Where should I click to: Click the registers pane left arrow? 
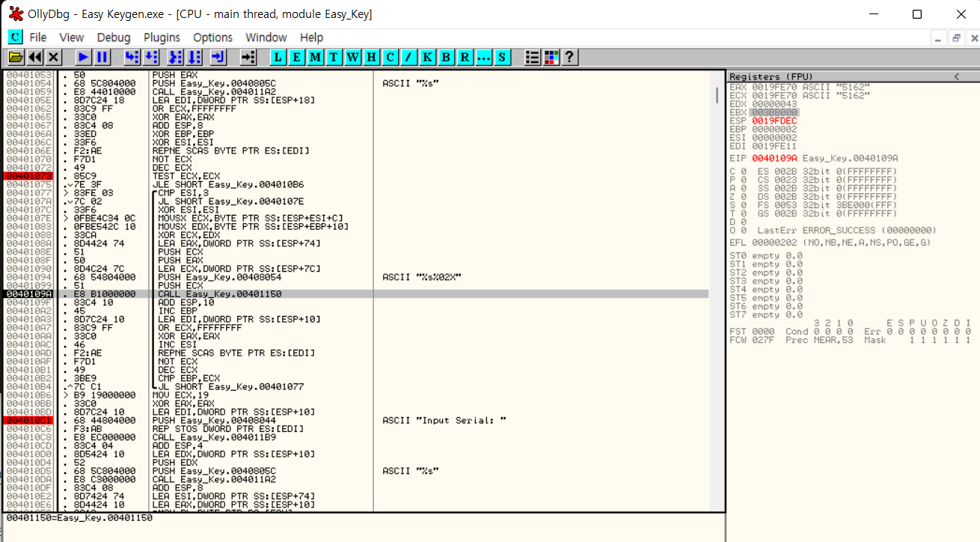pyautogui.click(x=956, y=76)
